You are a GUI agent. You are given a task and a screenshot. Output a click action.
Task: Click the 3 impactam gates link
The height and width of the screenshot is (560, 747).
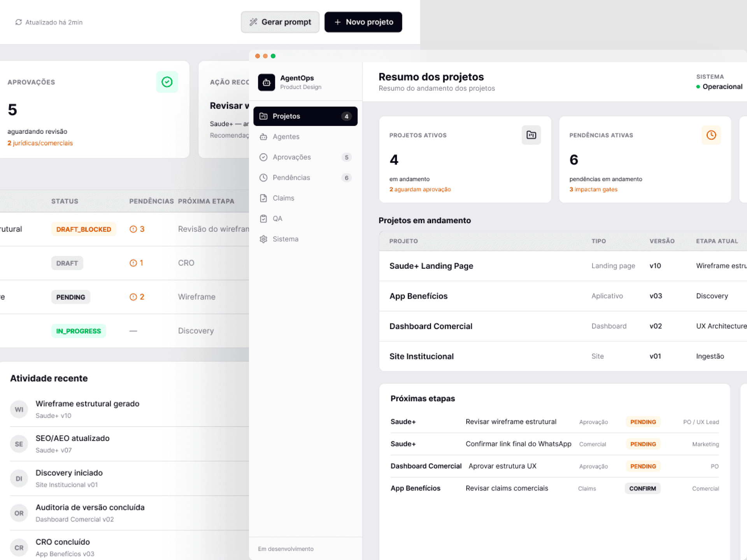(593, 189)
